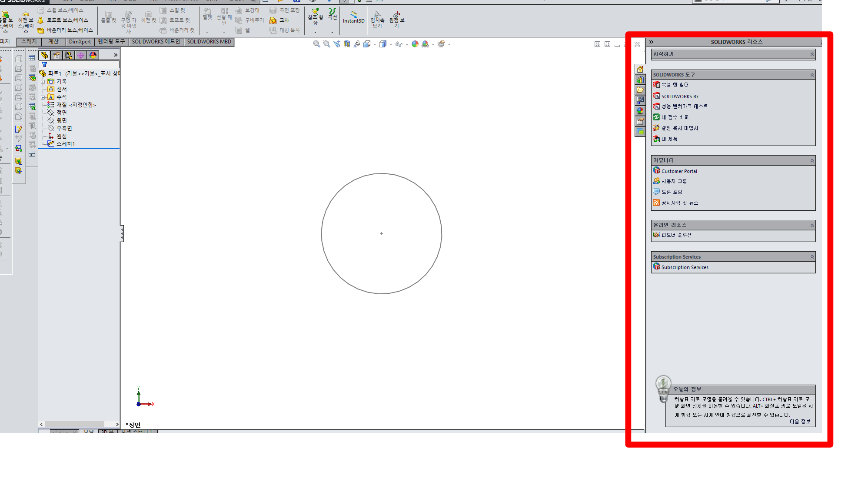This screenshot has height=482, width=868.
Task: Open the SOLIDWORKS Resources home icon
Action: [640, 70]
